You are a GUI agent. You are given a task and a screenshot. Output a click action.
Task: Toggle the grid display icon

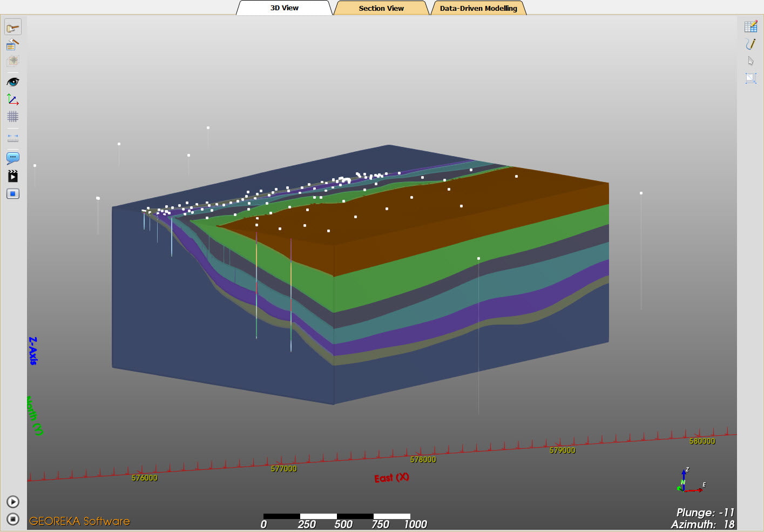12,117
